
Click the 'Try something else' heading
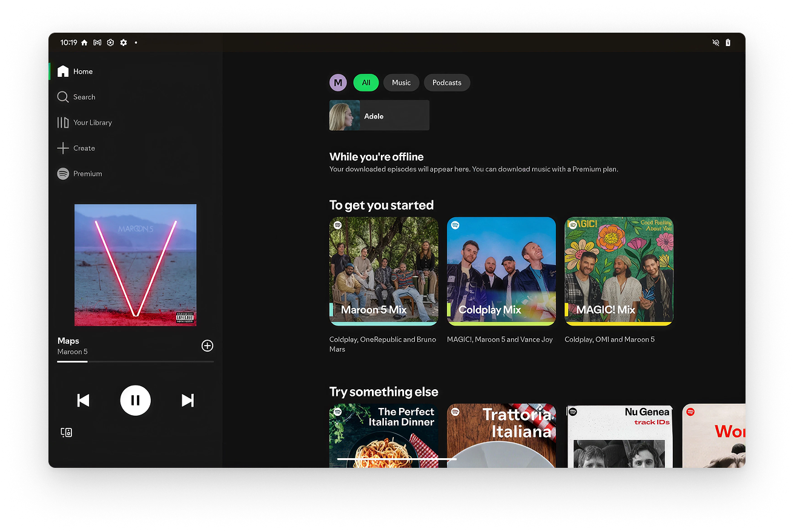coord(384,392)
